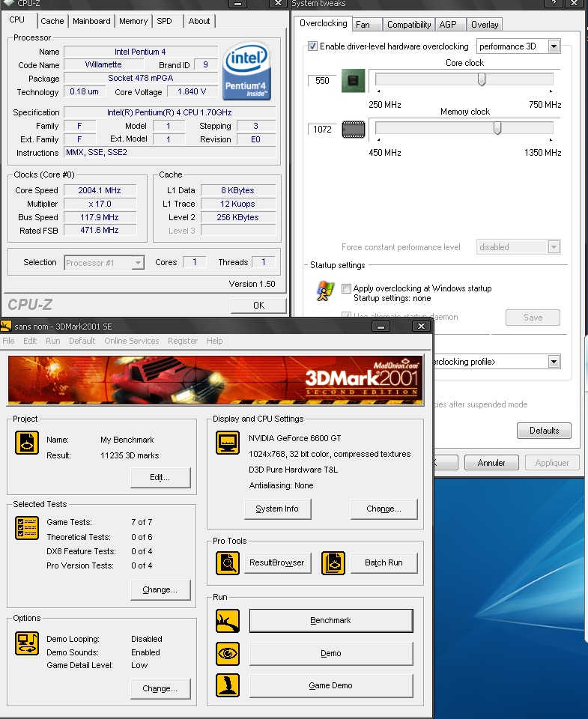Click the 550 core clock value field

(x=321, y=81)
